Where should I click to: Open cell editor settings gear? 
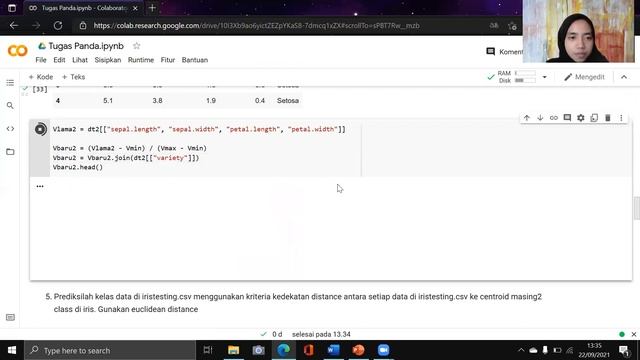point(580,118)
